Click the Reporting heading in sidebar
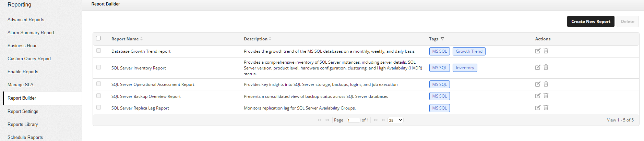Image resolution: width=644 pixels, height=141 pixels. click(x=19, y=5)
